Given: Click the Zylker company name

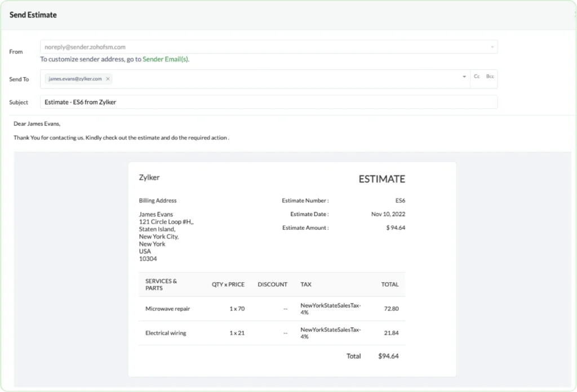Looking at the screenshot, I should [x=149, y=177].
